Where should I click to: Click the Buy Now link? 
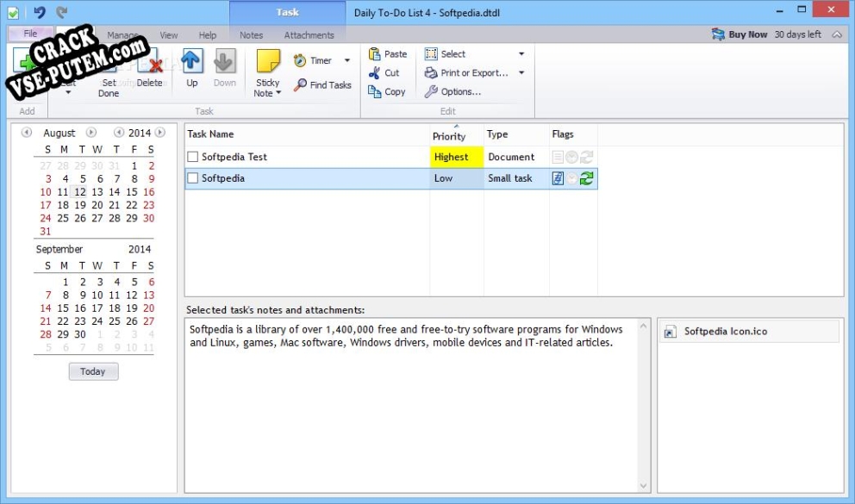[x=747, y=34]
